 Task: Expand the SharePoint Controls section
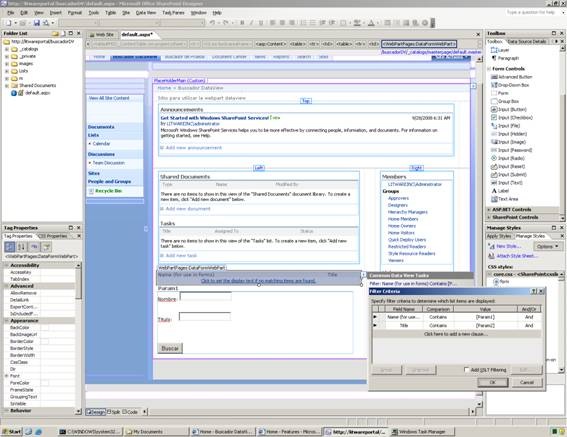[489, 217]
